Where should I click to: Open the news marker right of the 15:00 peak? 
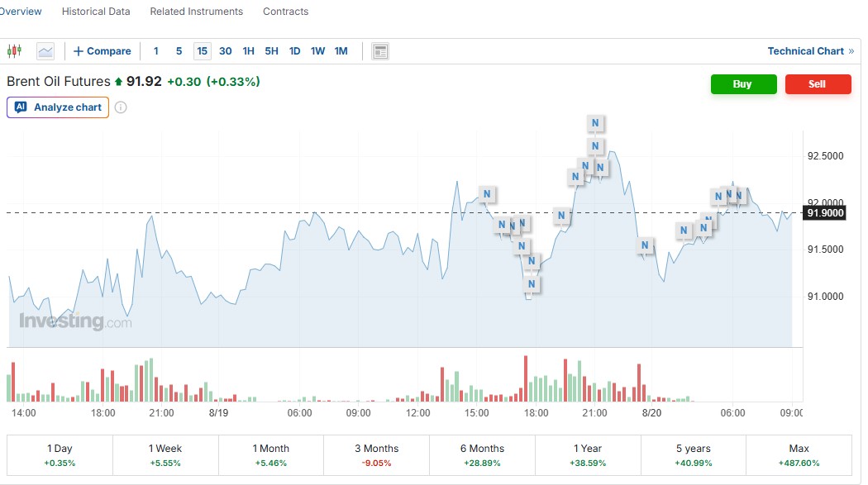coord(487,193)
